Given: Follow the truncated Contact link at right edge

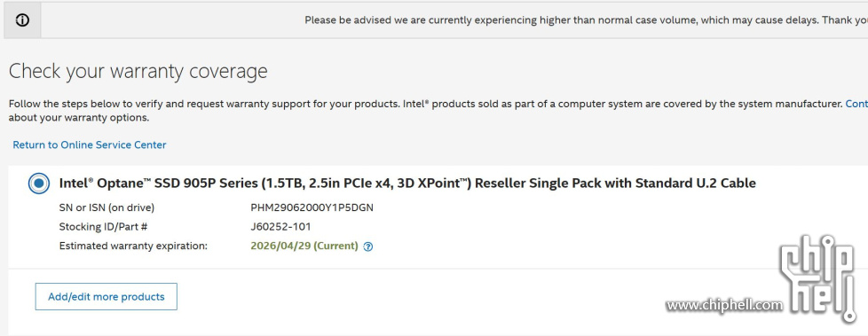Looking at the screenshot, I should pyautogui.click(x=856, y=104).
